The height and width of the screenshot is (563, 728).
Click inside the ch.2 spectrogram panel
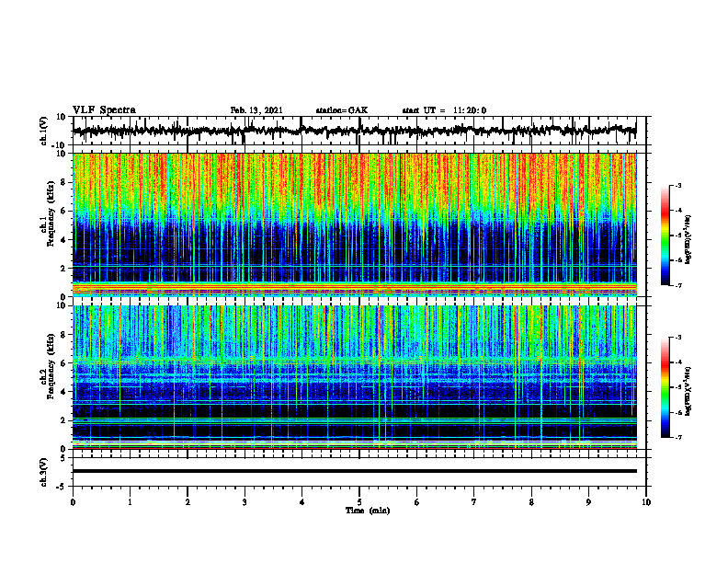355,377
